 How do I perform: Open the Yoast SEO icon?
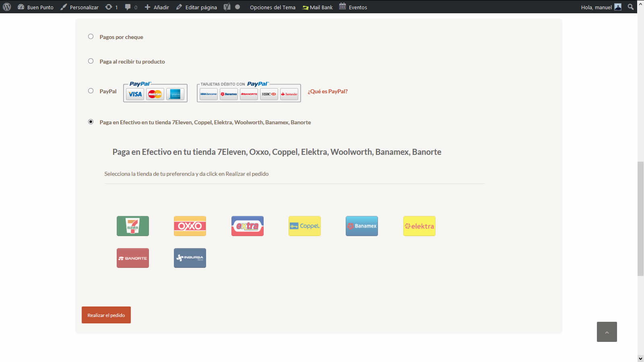(x=227, y=7)
